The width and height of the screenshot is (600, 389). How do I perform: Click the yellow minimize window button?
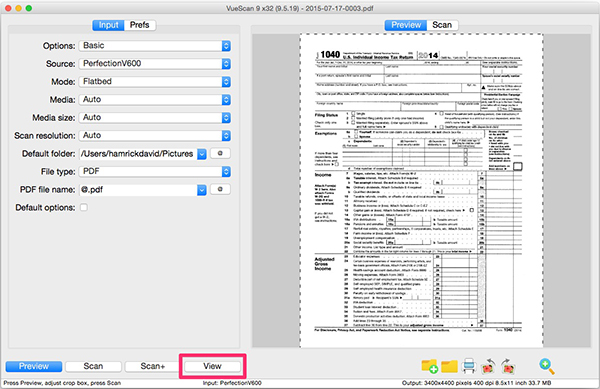[x=18, y=8]
